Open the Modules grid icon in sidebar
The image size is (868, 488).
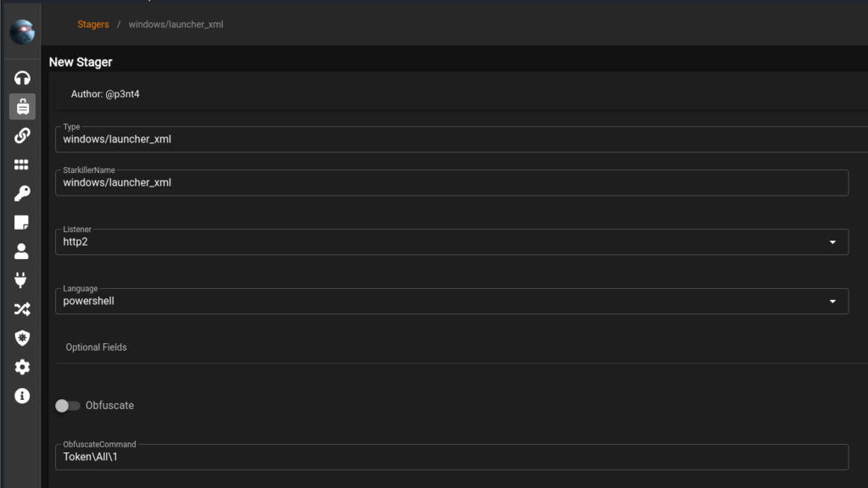point(22,164)
